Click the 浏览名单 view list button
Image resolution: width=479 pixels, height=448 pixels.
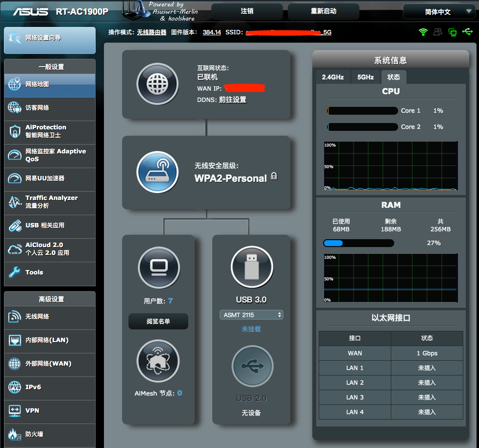pos(158,322)
